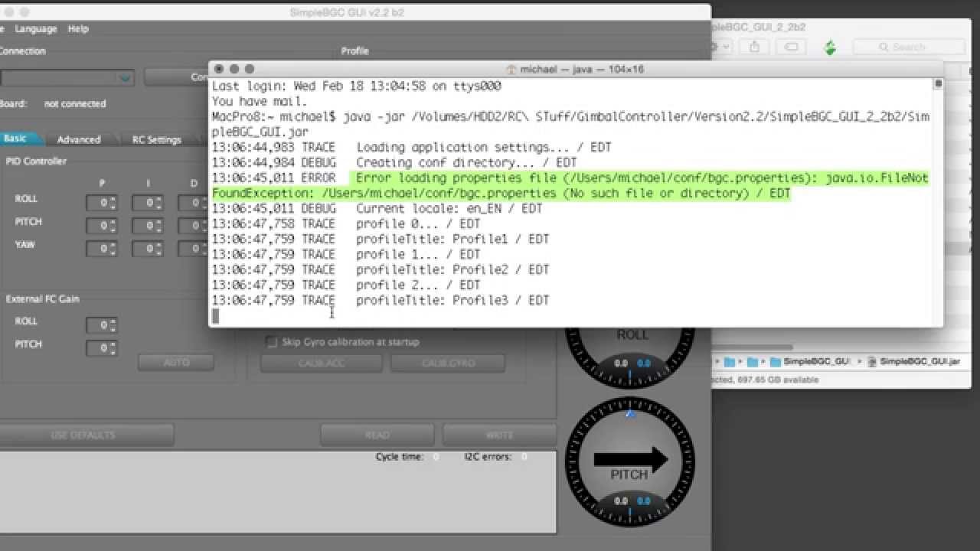Click the WRITE button
The height and width of the screenshot is (551, 980).
pyautogui.click(x=500, y=435)
